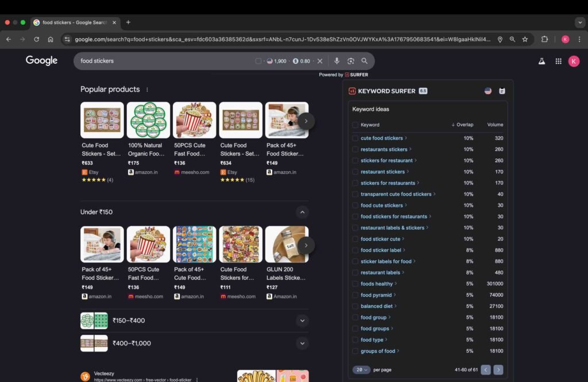Open Search Labs flask icon
The height and width of the screenshot is (382, 588).
click(541, 61)
